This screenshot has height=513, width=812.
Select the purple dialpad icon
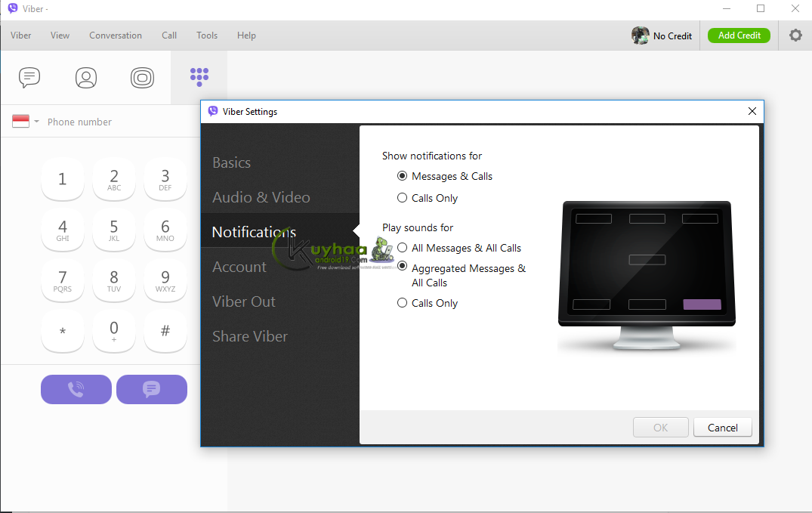click(x=199, y=77)
